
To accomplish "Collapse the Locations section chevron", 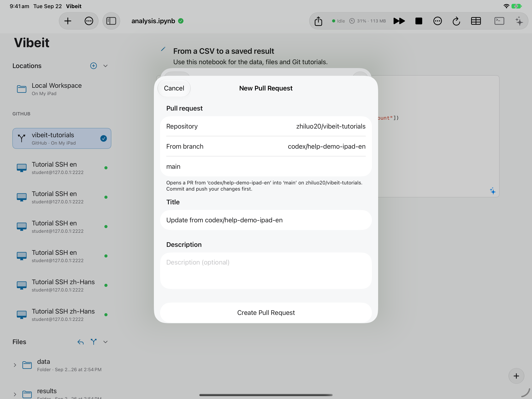I will point(105,66).
